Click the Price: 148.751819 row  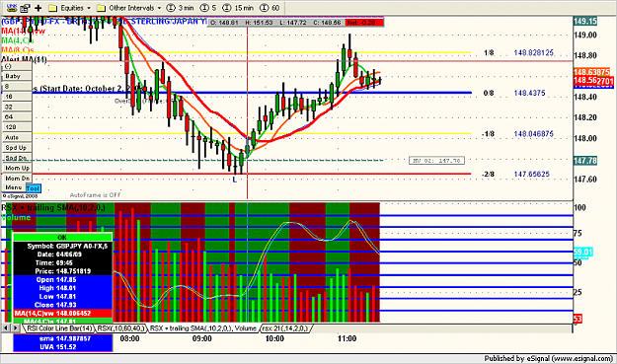pos(62,271)
